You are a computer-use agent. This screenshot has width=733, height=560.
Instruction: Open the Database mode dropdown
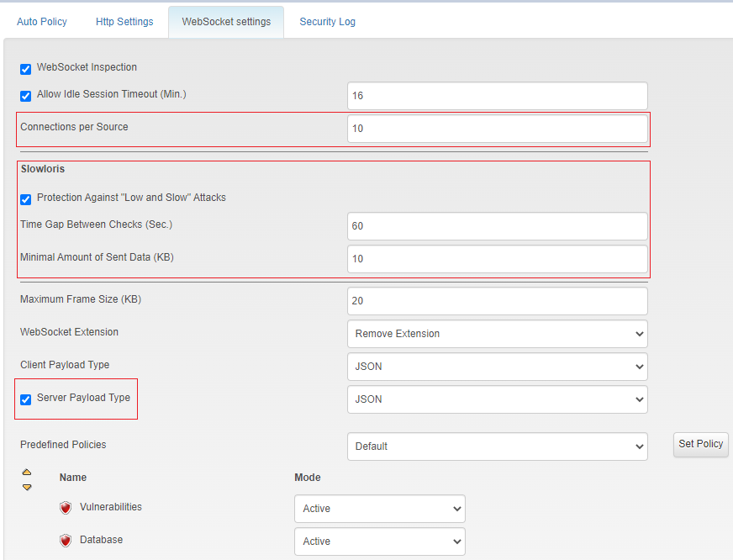click(379, 542)
